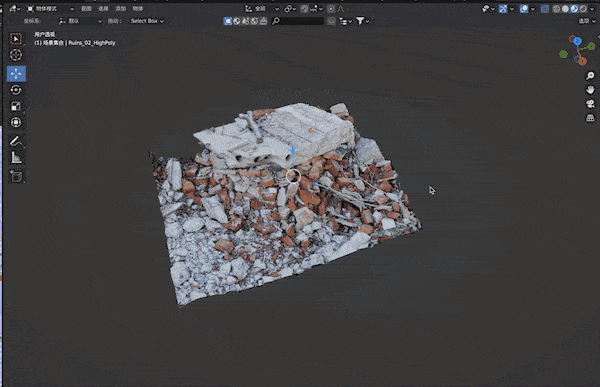Open the snapping options dropdown

click(317, 8)
